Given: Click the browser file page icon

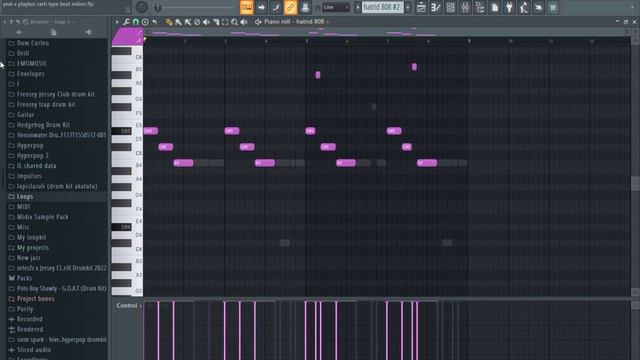Looking at the screenshot, I should pos(53,32).
